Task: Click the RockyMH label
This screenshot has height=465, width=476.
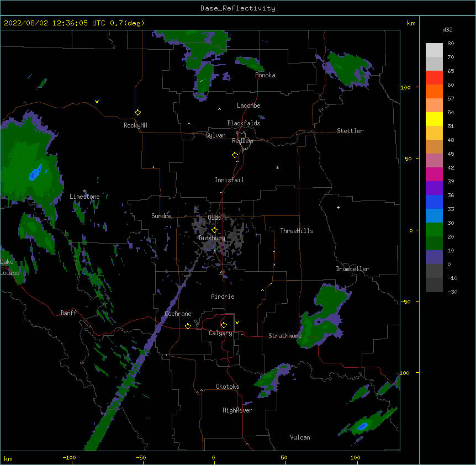Action: coord(135,125)
